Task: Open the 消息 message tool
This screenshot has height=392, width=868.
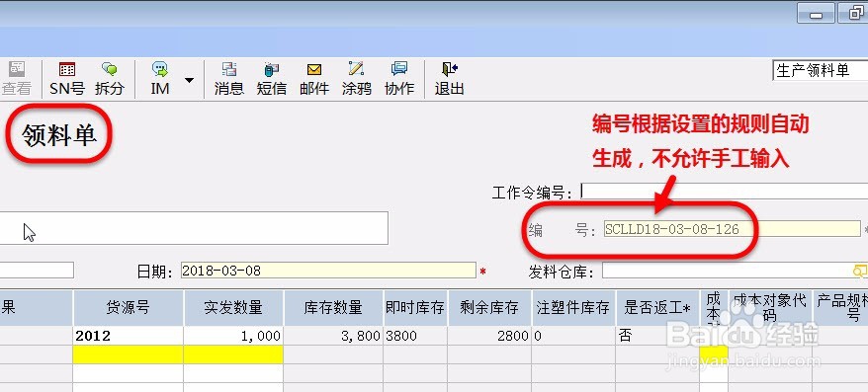Action: click(x=229, y=79)
